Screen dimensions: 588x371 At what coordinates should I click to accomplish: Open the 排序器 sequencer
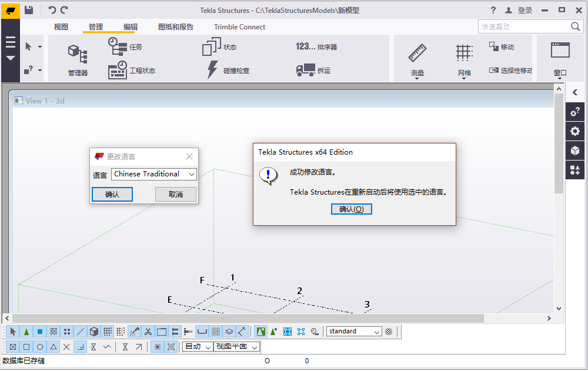[316, 46]
